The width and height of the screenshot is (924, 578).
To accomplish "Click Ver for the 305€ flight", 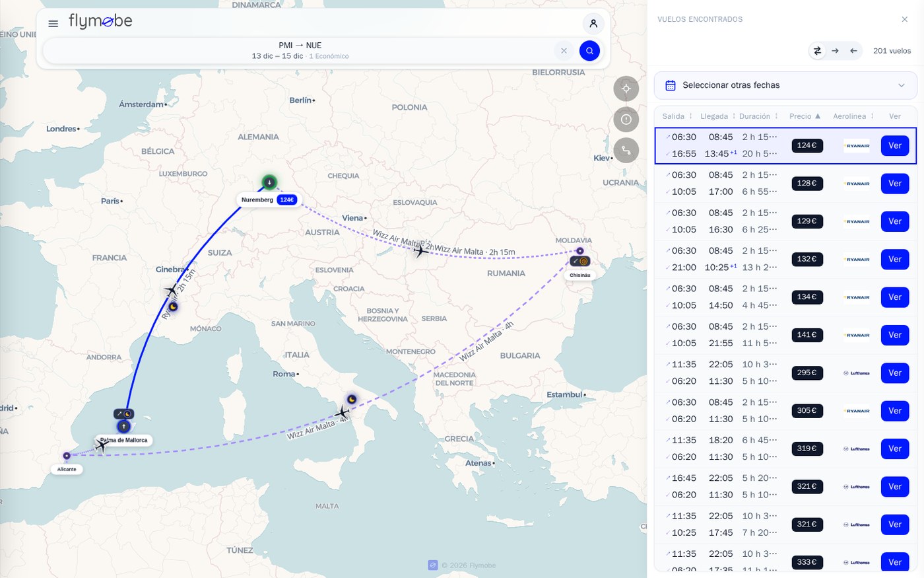I will click(x=895, y=411).
